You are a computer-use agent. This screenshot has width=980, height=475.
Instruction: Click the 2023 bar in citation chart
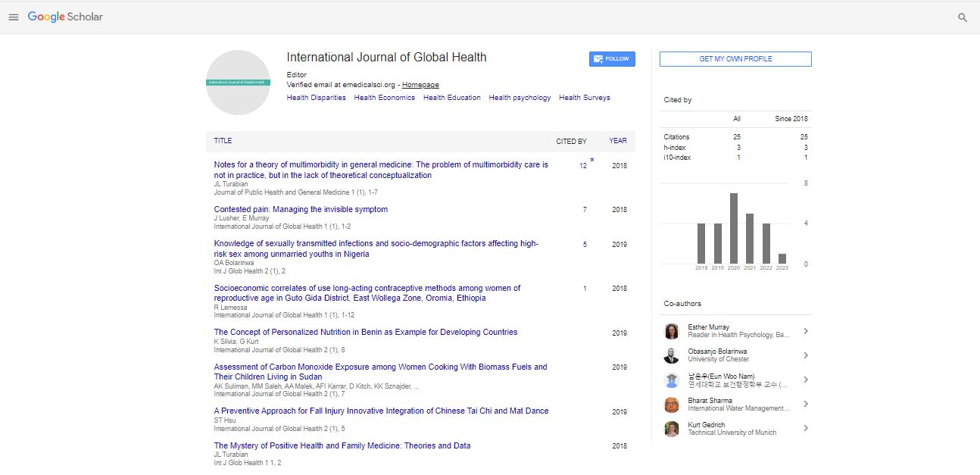click(x=782, y=258)
